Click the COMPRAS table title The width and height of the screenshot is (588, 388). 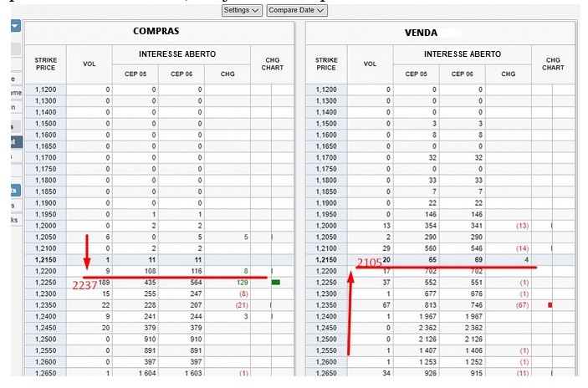(x=156, y=31)
